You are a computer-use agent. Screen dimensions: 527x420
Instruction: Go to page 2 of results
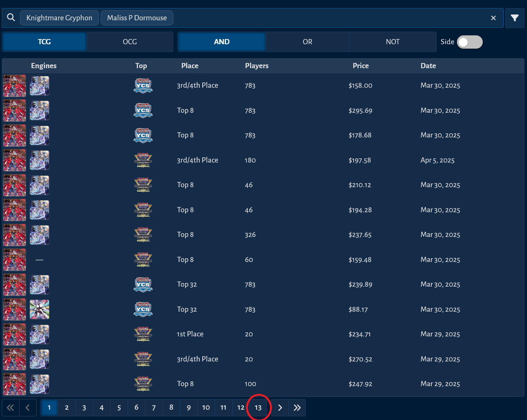tap(67, 407)
